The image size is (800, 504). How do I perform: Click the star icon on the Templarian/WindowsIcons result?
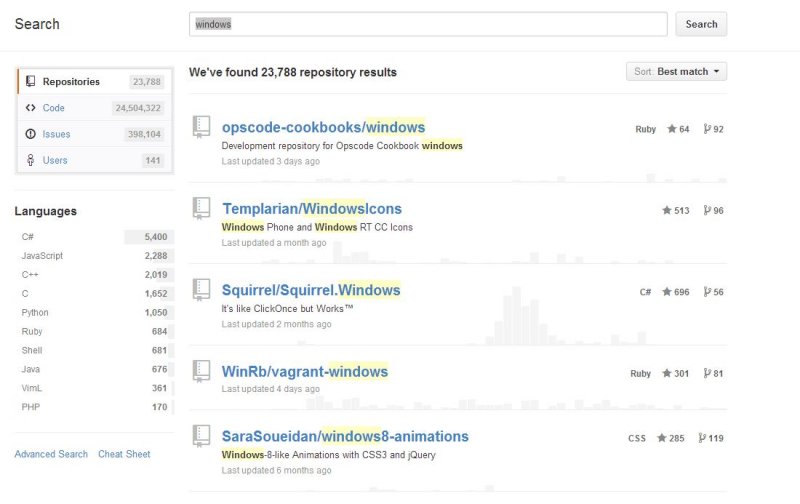(666, 210)
